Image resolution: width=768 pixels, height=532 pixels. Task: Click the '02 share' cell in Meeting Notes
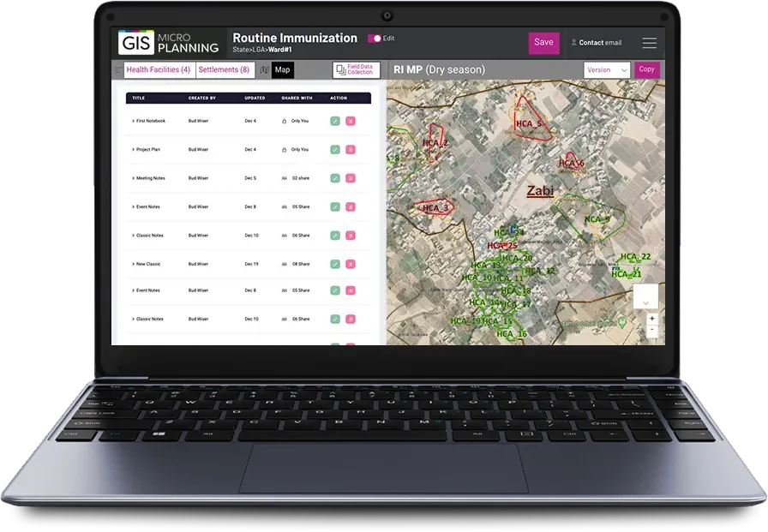coord(301,178)
